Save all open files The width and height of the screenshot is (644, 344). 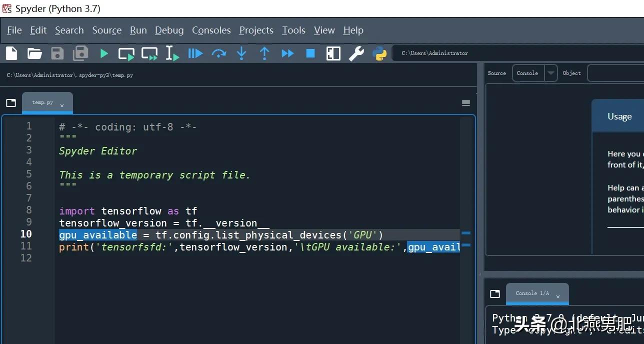[x=80, y=53]
